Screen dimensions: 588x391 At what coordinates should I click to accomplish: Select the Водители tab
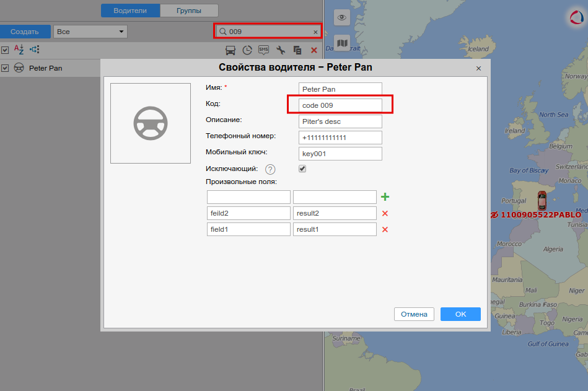pyautogui.click(x=130, y=11)
